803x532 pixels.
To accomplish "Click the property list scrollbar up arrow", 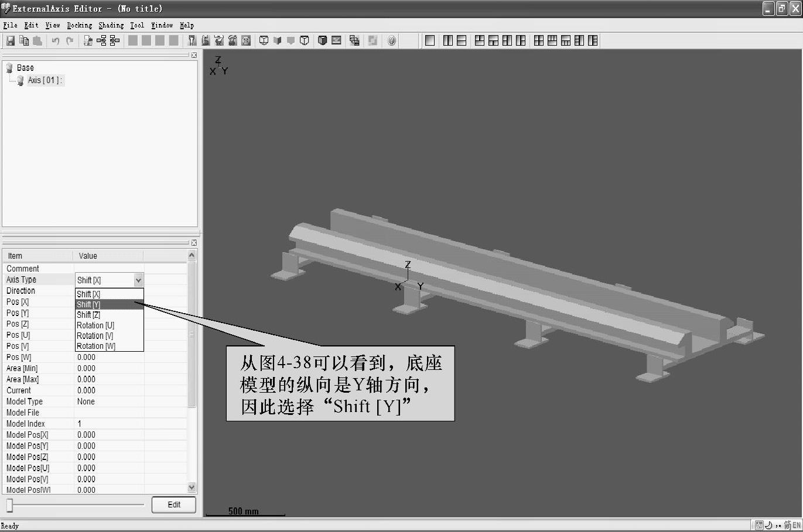I will coord(192,255).
